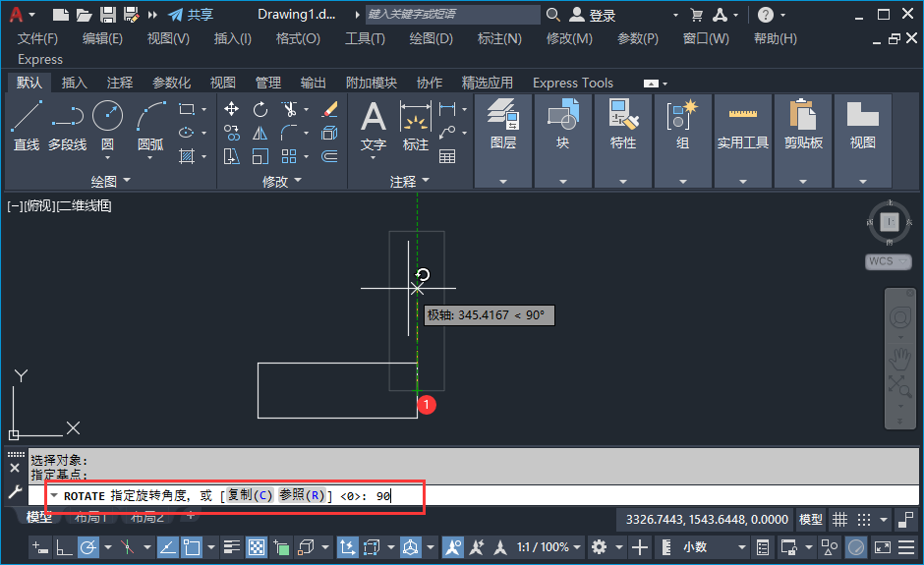Toggle lineweight display in status bar

232,548
